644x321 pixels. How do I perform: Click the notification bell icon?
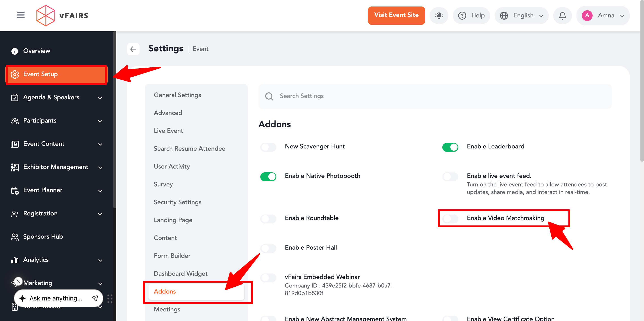562,15
